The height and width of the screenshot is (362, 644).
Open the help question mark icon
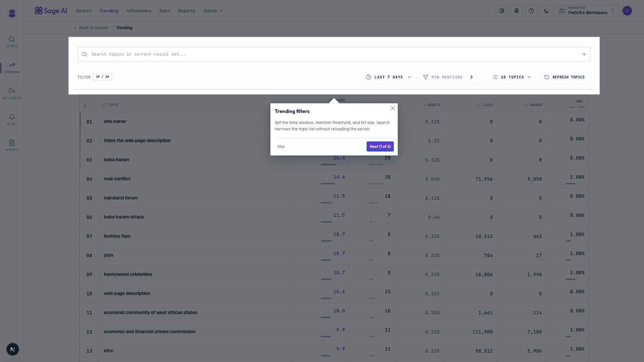tap(531, 11)
